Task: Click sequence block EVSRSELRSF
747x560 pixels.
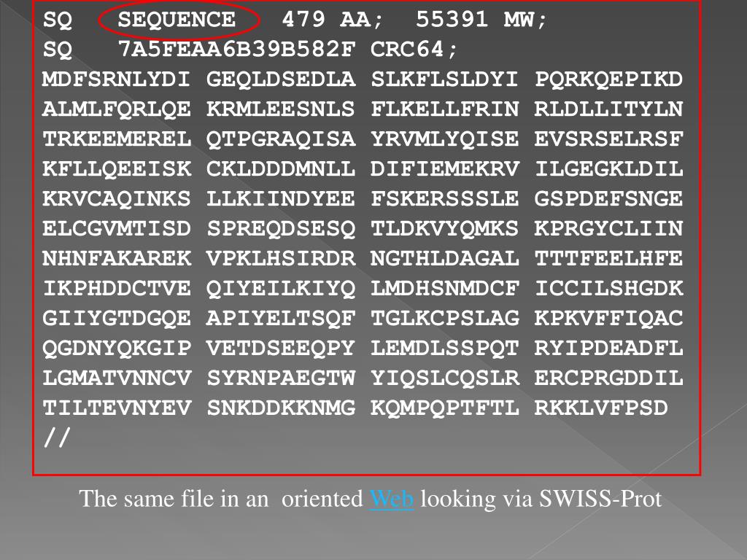Action: click(x=609, y=139)
